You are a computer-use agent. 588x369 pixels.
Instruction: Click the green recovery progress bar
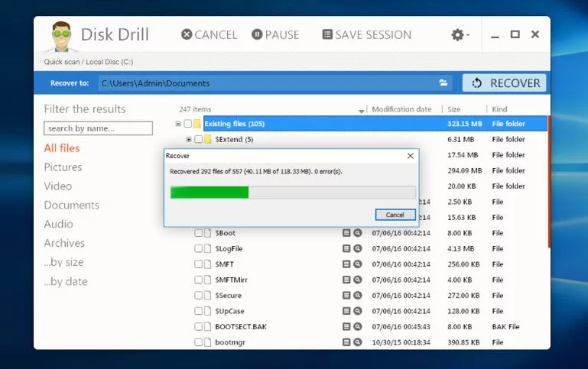point(293,193)
